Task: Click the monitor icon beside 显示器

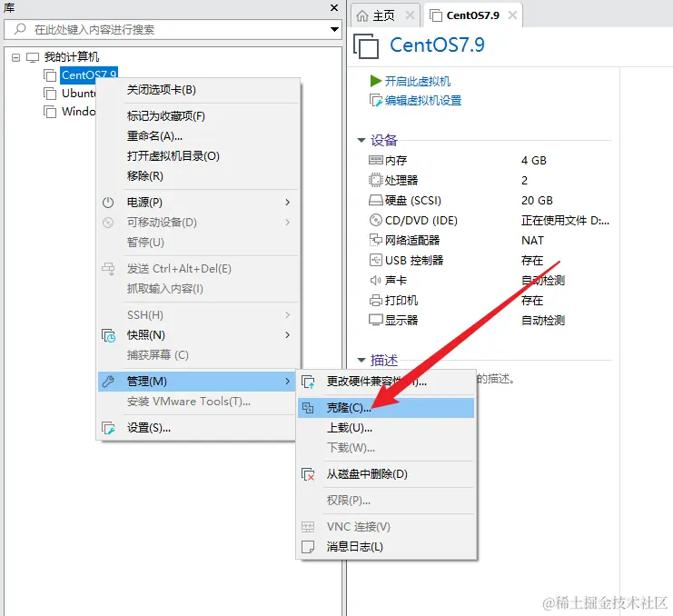Action: [376, 320]
